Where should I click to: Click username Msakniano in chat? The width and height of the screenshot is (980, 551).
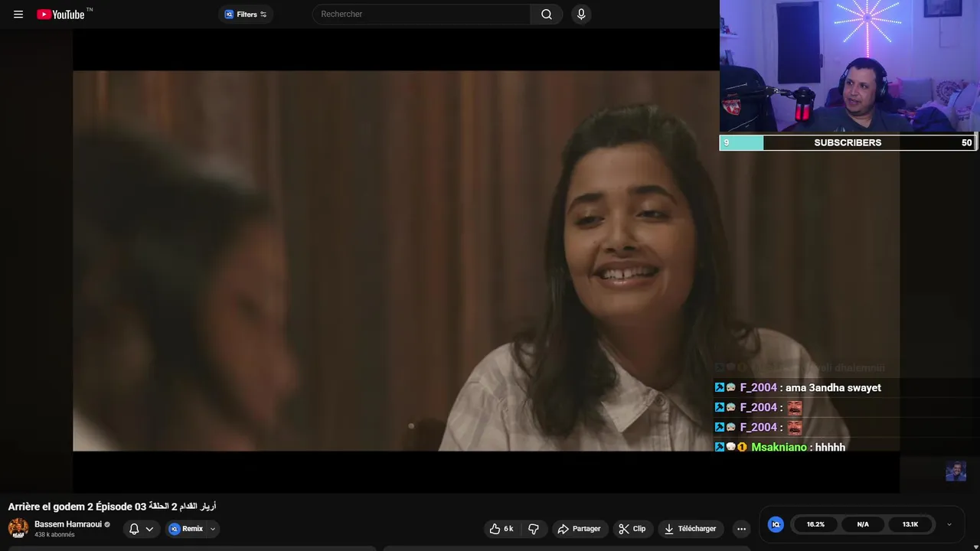pos(779,447)
